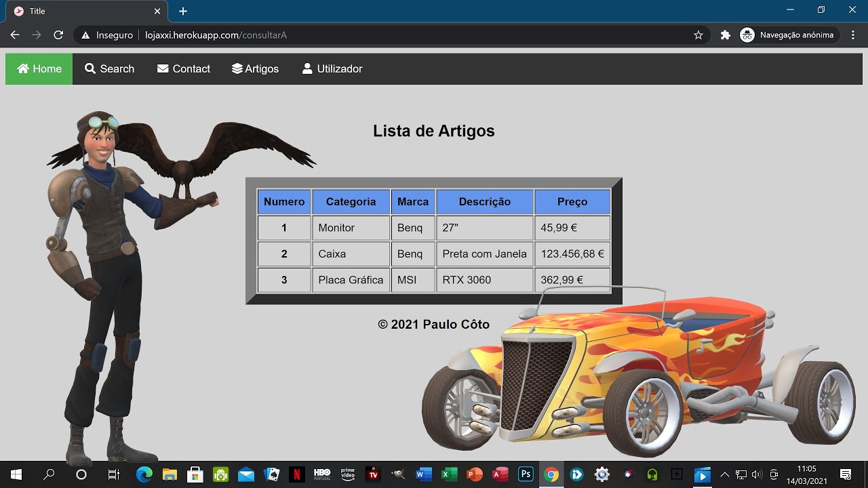Open the Contact menu item
This screenshot has width=868, height=488.
click(x=183, y=69)
